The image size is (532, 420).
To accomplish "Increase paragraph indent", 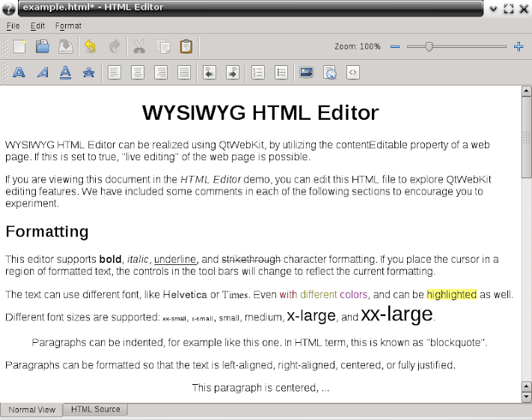I will [233, 73].
